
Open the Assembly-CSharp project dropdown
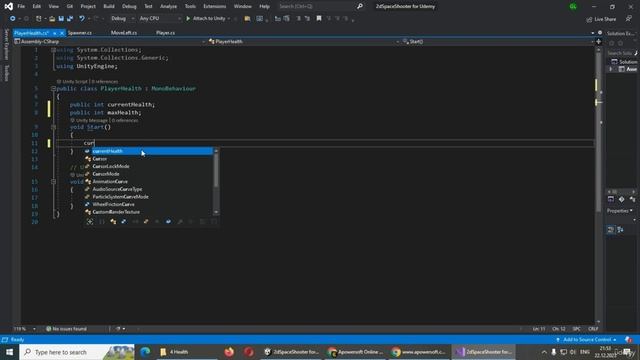click(109, 42)
